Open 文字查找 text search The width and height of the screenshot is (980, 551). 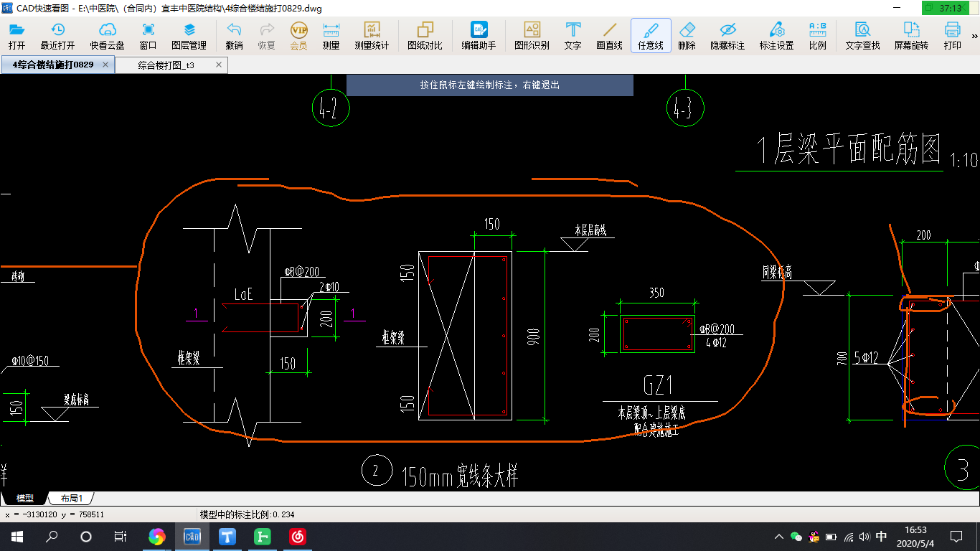[862, 36]
